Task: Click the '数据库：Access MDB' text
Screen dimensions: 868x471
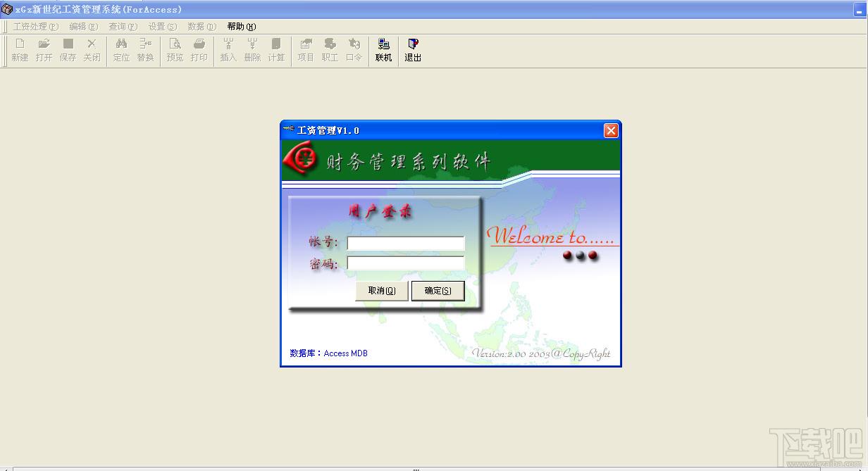Action: point(328,353)
